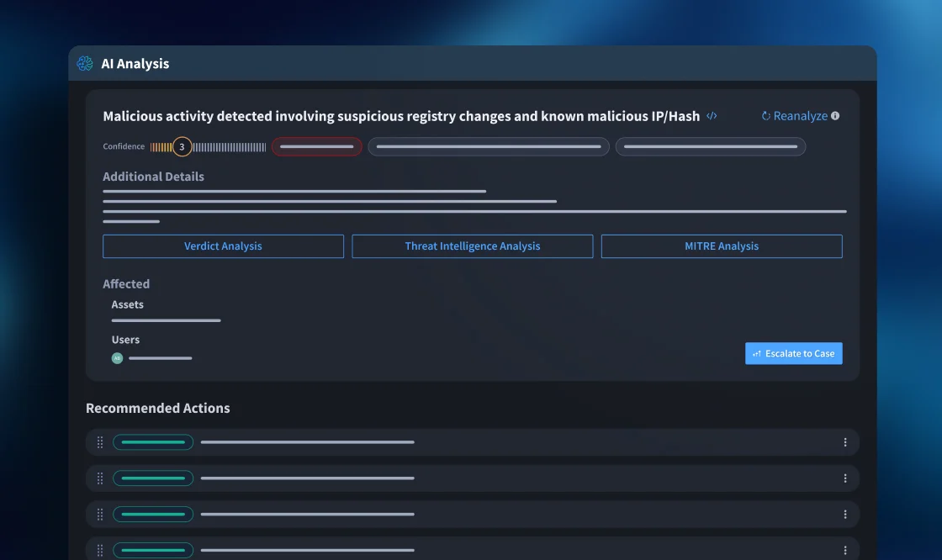This screenshot has width=942, height=560.
Task: Click the AI Analysis brain icon in the header
Action: pyautogui.click(x=84, y=63)
